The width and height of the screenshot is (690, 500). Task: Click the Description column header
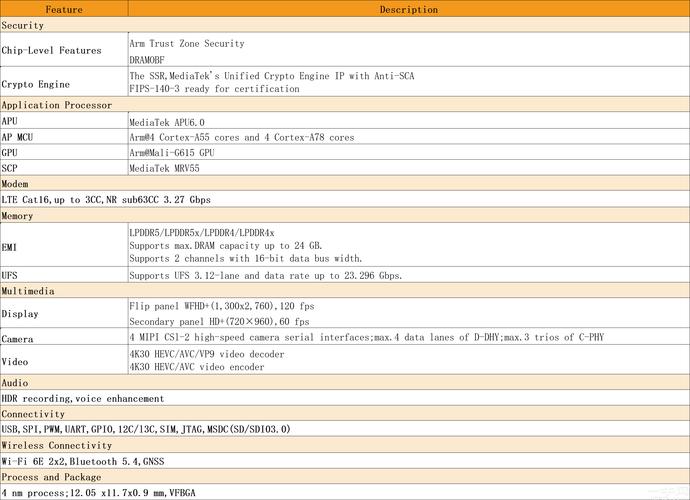click(x=408, y=10)
